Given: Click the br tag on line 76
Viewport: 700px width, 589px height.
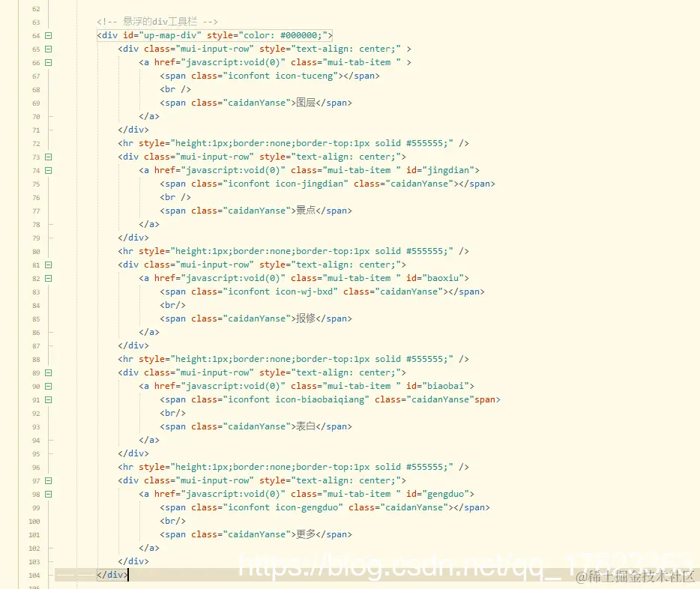Looking at the screenshot, I should 175,197.
